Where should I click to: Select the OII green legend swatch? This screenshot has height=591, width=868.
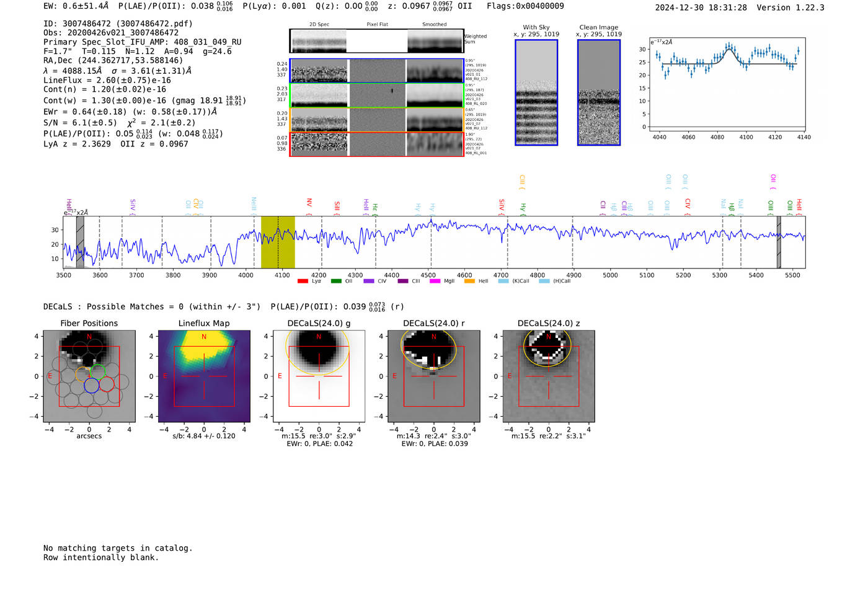[x=336, y=281]
